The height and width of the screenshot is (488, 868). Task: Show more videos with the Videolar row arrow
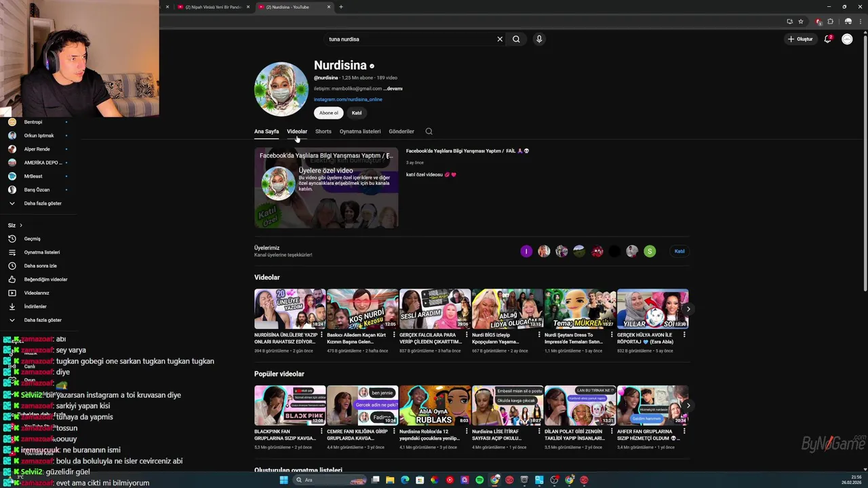688,309
